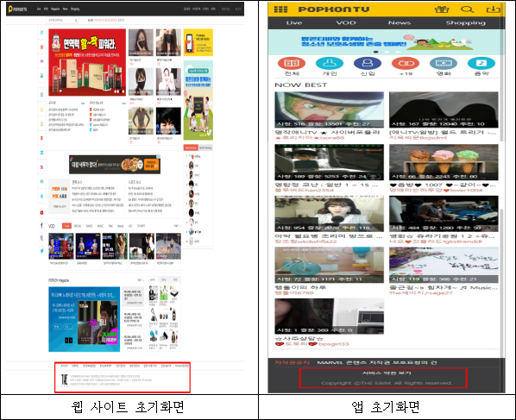Click the POPKONTV logo on the website header

tap(18, 9)
